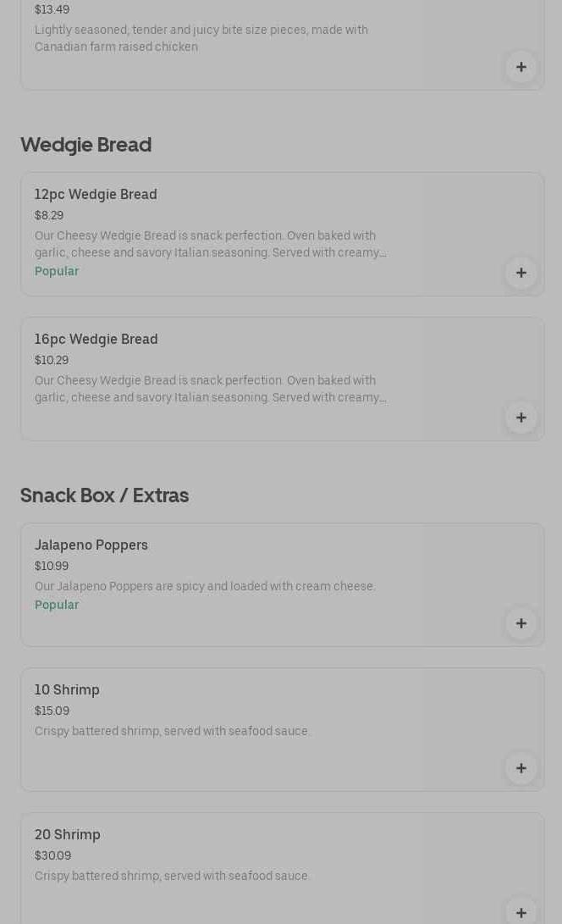Add 16pc Wedgie Bread with plus icon
This screenshot has height=924, width=562.
521,418
